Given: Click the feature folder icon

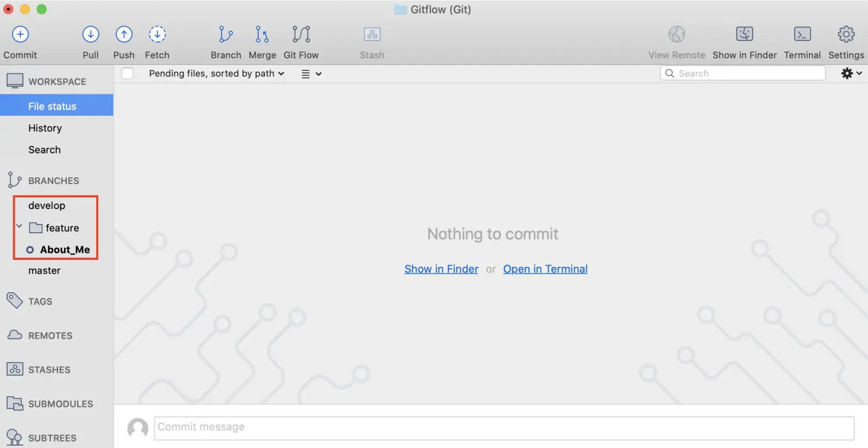Looking at the screenshot, I should click(x=36, y=227).
